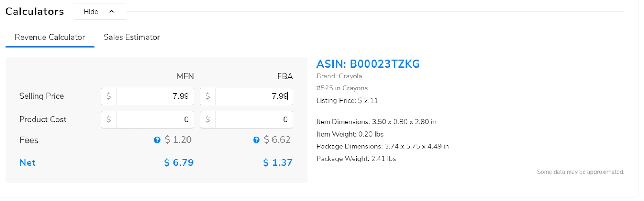Select the FBA Product Cost input
Screen dimensions: 644x201
pos(254,119)
